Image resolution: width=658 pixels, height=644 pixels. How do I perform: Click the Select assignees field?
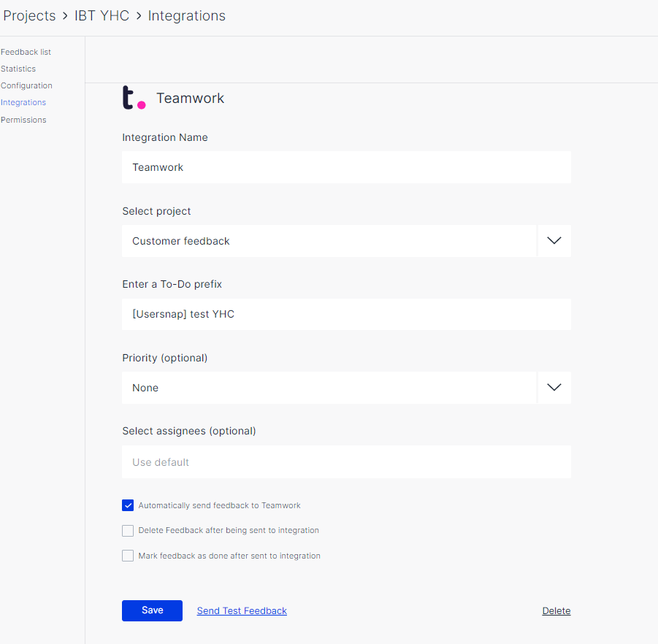346,462
